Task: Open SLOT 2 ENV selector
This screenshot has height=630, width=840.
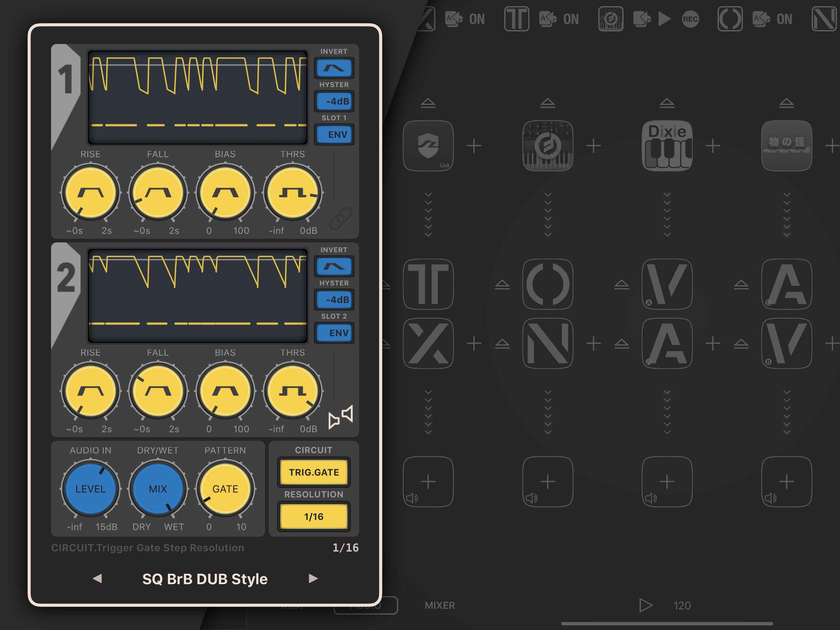Action: (334, 333)
